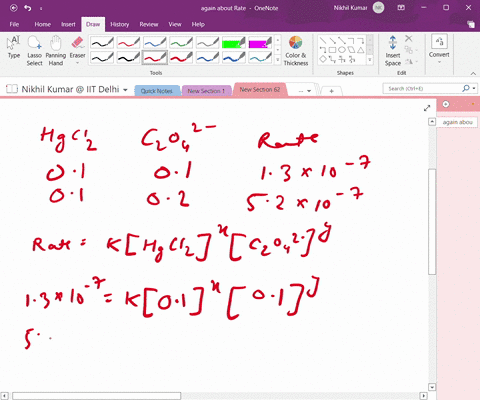Screen dimensions: 480x400
Task: Open the History ribbon tab
Action: point(120,24)
